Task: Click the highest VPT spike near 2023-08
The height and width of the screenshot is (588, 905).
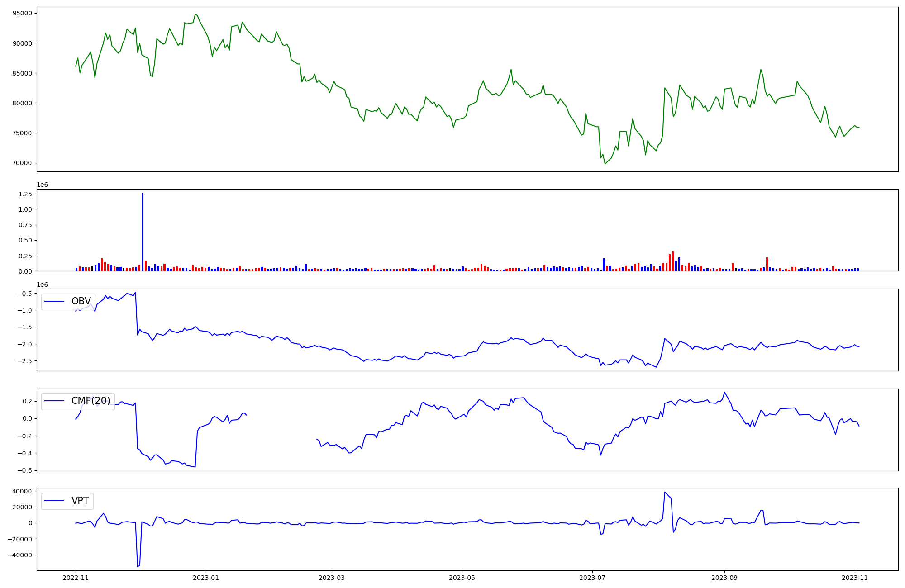Action: [x=665, y=492]
